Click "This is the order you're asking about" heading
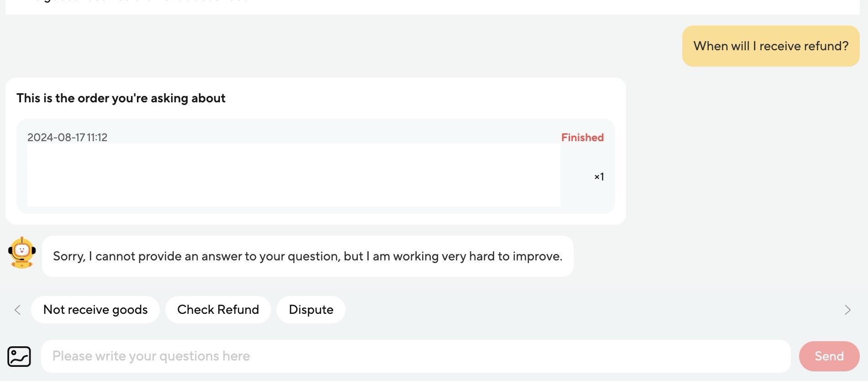This screenshot has width=868, height=381. pos(121,98)
